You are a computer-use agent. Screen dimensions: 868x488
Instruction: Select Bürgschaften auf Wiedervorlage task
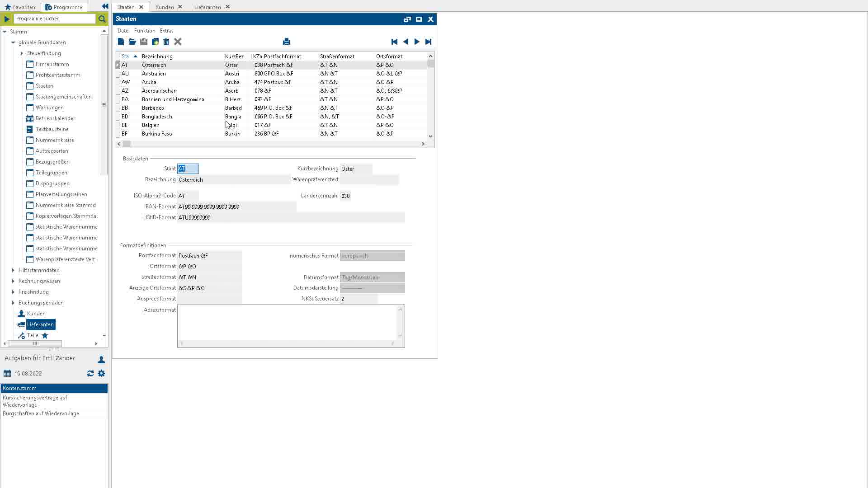(x=54, y=413)
